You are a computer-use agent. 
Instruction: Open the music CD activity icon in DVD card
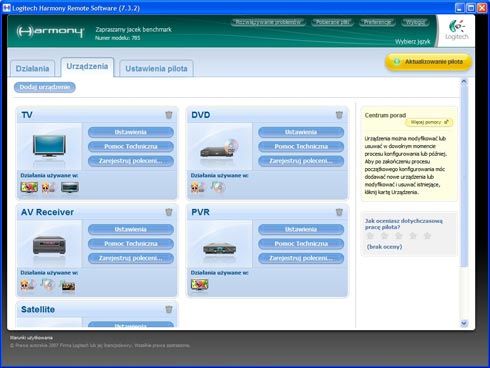(x=218, y=187)
